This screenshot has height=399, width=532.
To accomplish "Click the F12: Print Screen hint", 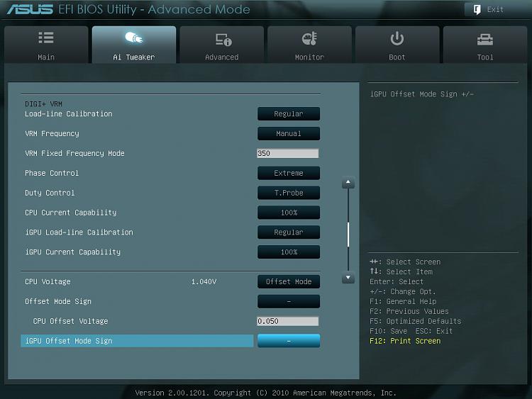I will (x=405, y=341).
